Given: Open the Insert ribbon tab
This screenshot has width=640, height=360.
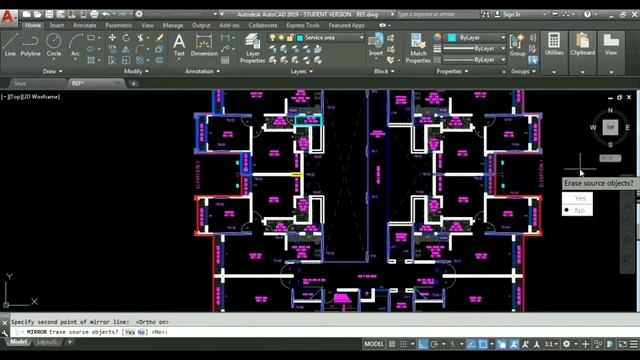Looking at the screenshot, I should [x=57, y=25].
